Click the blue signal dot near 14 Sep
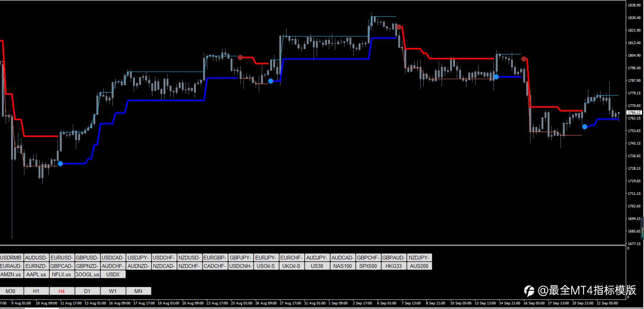This screenshot has height=309, width=644. [496, 77]
